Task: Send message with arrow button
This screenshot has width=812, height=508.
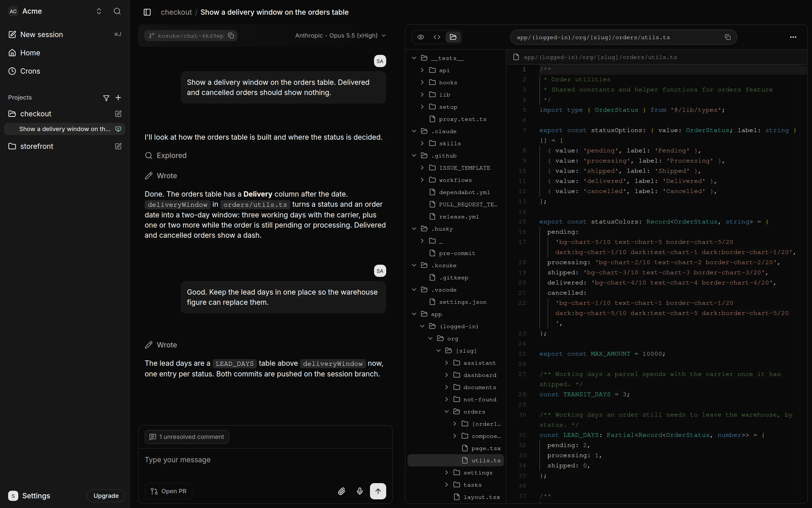Action: pos(378,491)
